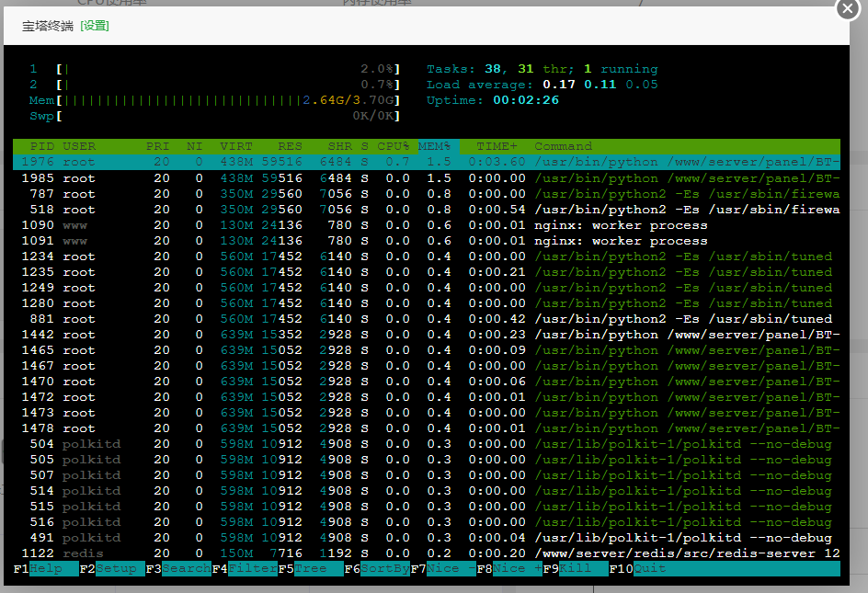Select F9 Kill in footer
This screenshot has height=593, width=868.
[x=576, y=569]
